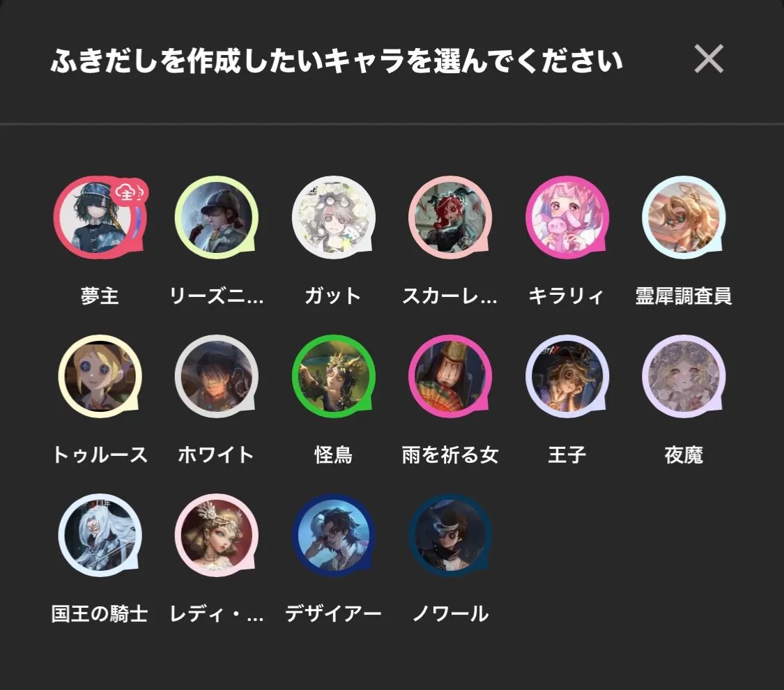Select the 夜魔 purple-bordered avatar
The width and height of the screenshot is (784, 690).
pyautogui.click(x=684, y=376)
